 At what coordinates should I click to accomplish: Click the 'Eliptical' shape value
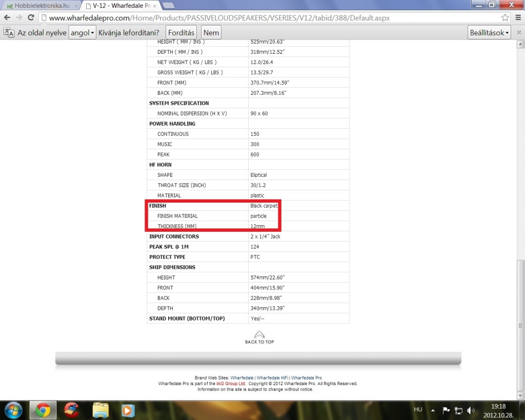point(258,175)
